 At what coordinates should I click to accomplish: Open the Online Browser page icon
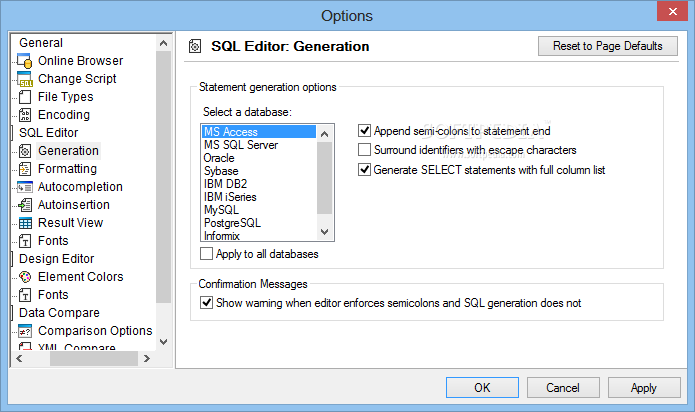pyautogui.click(x=25, y=61)
